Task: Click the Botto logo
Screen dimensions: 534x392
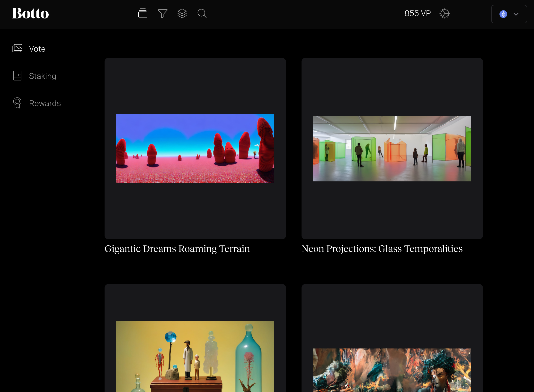Action: [x=30, y=13]
